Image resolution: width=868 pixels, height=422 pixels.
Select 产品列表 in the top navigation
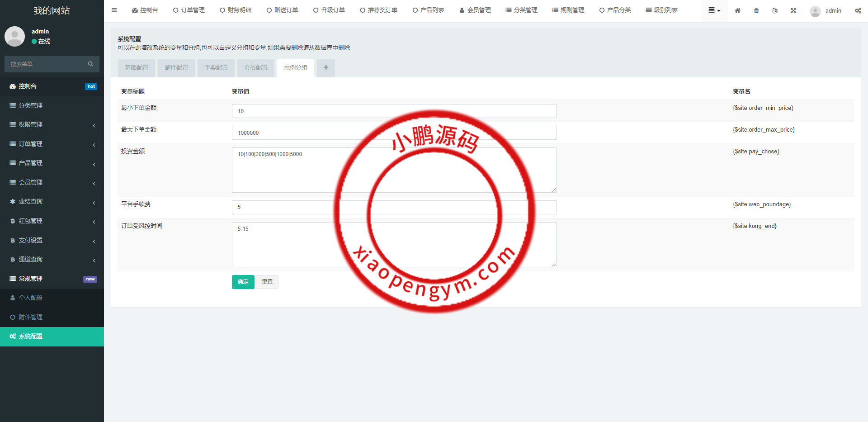[428, 9]
